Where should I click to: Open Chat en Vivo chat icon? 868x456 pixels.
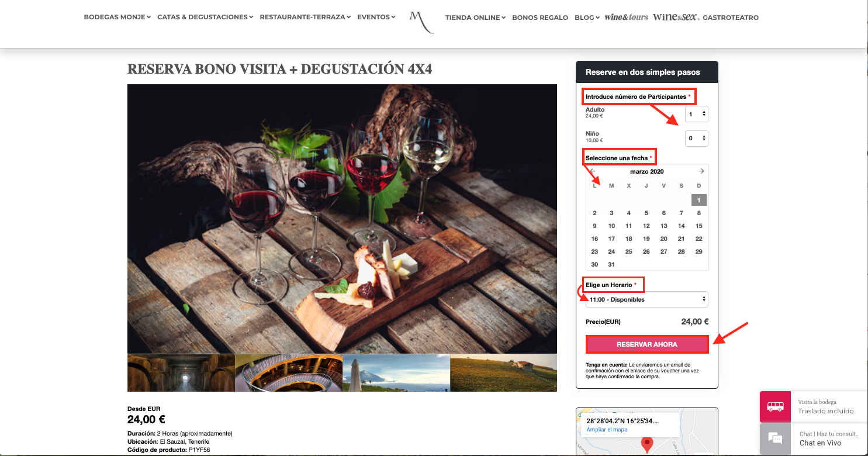775,438
